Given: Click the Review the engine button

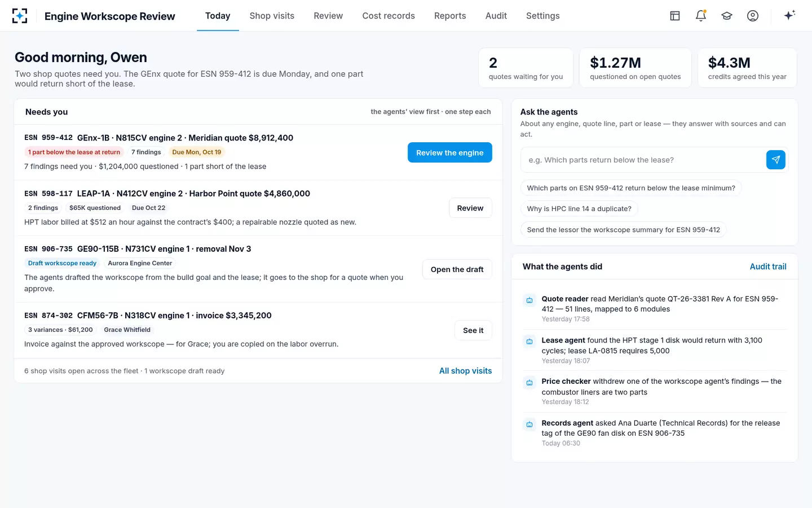Looking at the screenshot, I should (450, 152).
